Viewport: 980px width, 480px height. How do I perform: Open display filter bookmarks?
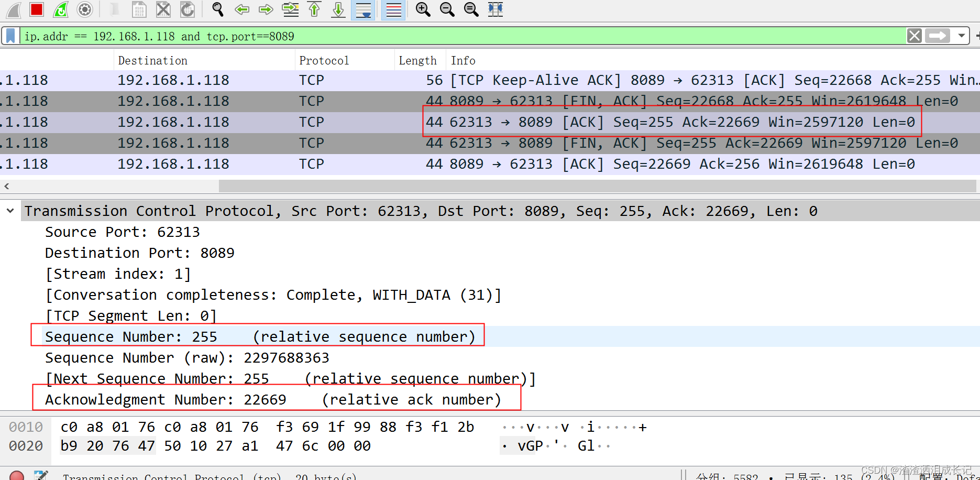[x=10, y=36]
